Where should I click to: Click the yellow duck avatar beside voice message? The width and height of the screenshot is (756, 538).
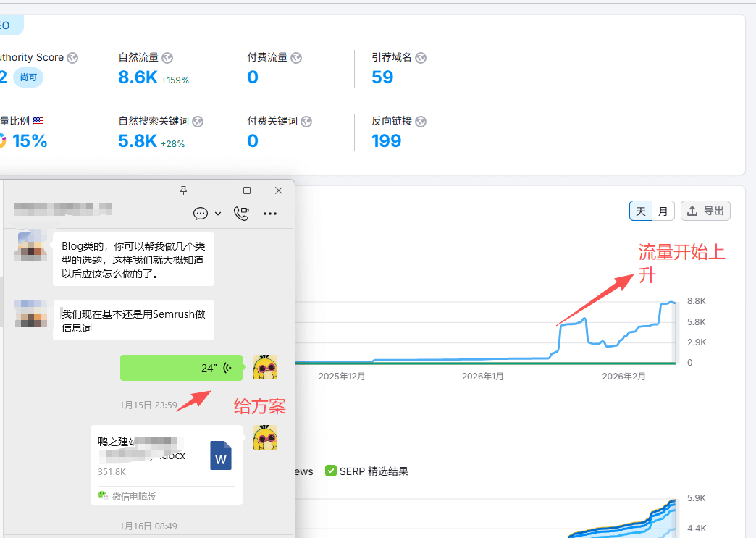click(265, 367)
